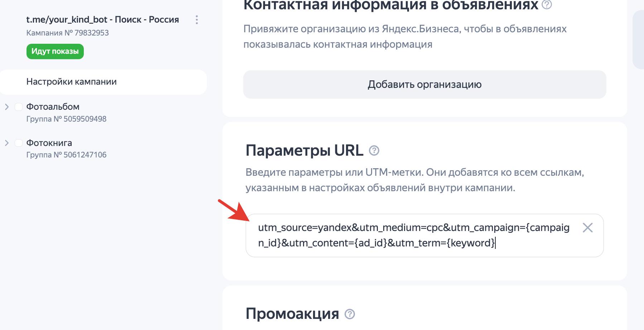644x330 pixels.
Task: Click the partially visible right-side panel
Action: 638,39
